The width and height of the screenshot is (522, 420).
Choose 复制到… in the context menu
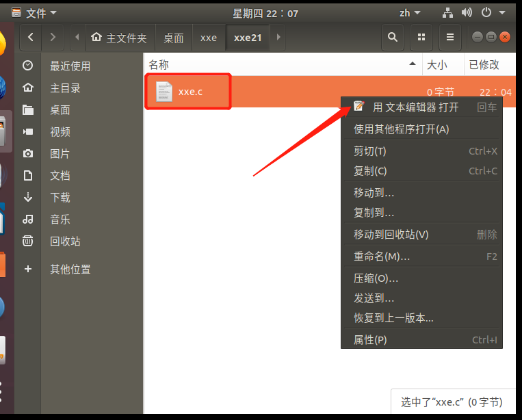422,212
